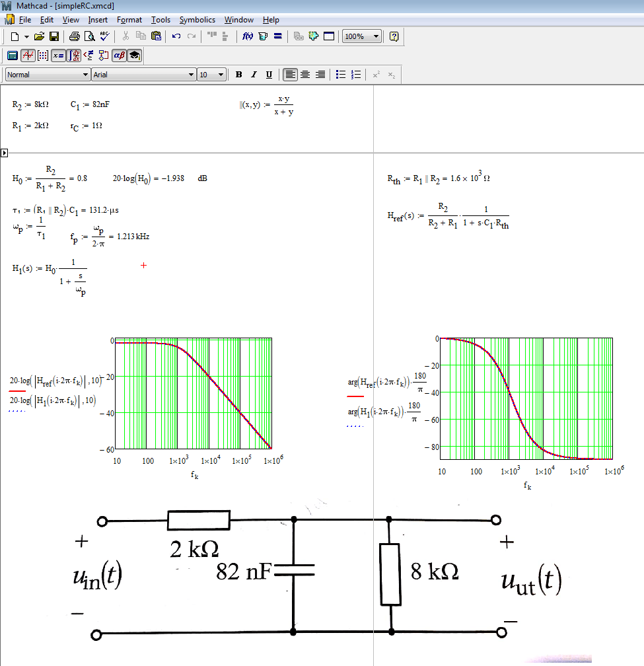Open the paragraph style dropdown showing Normal

point(87,74)
